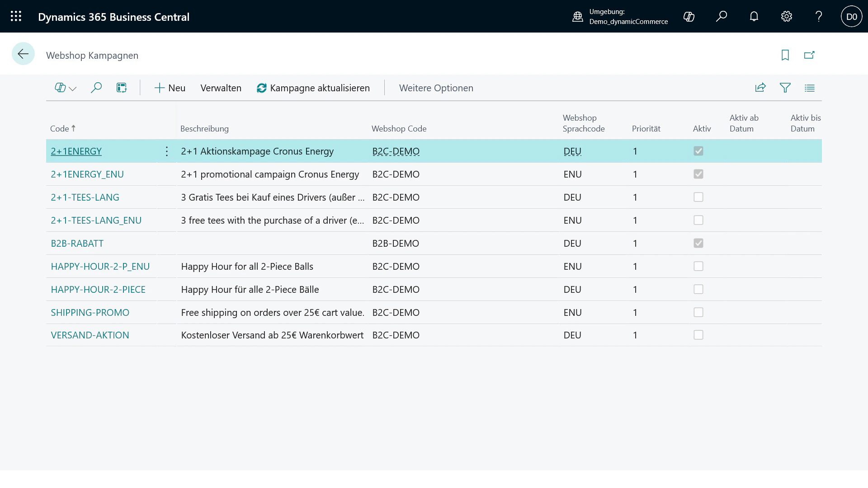Image resolution: width=868 pixels, height=488 pixels.
Task: Open Aktiv ab Datum column header
Action: [744, 123]
